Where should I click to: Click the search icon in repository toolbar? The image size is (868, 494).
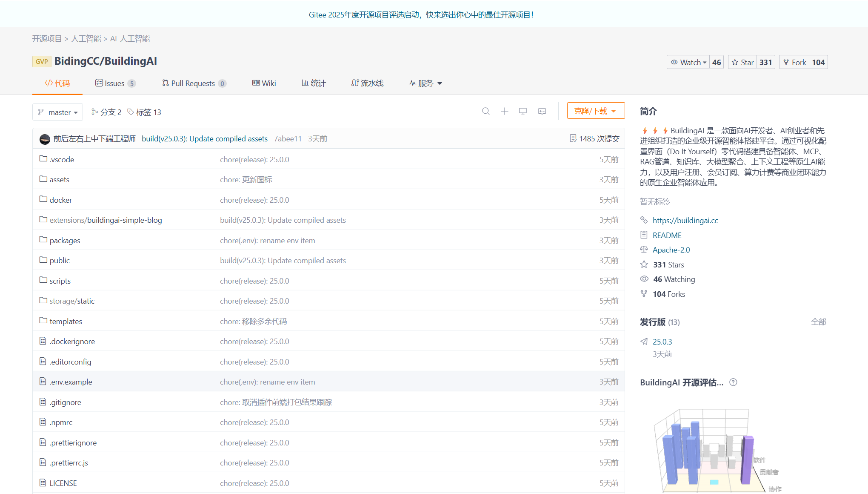point(485,111)
